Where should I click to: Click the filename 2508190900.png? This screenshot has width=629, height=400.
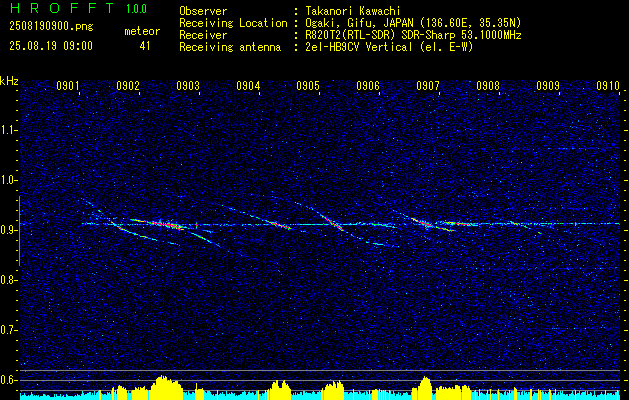point(51,27)
